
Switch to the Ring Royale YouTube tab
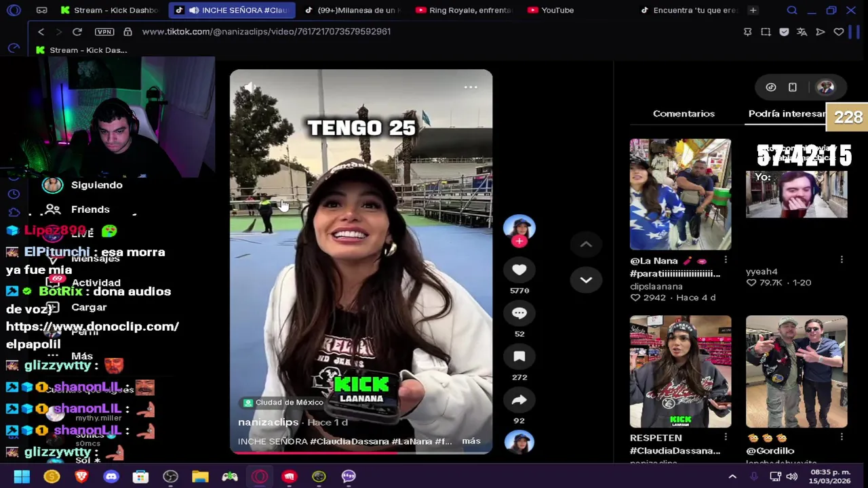465,10
